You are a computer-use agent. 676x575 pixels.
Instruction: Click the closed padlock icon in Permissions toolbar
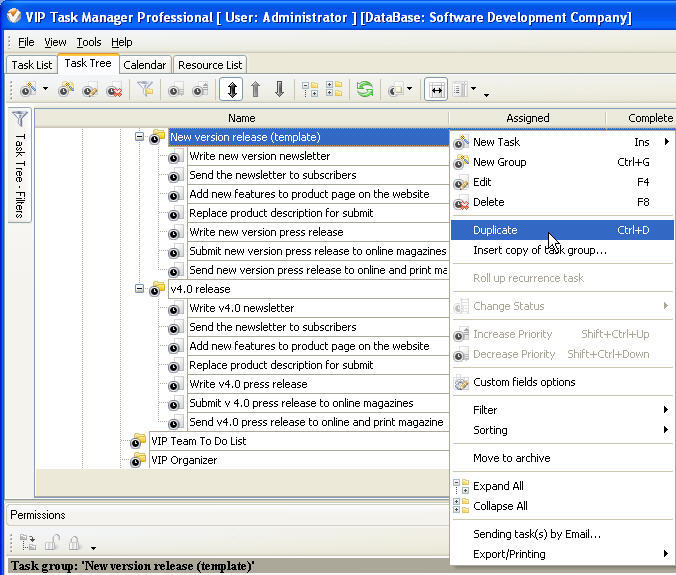[74, 543]
